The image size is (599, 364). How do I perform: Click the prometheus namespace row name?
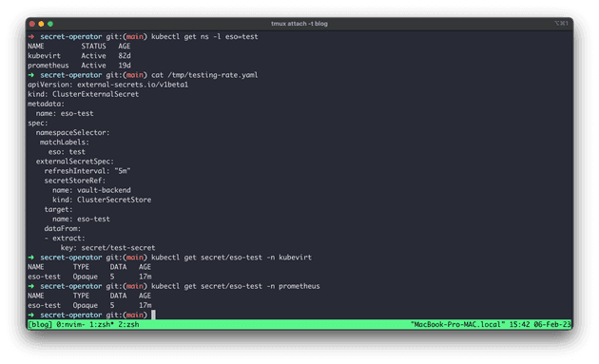tap(48, 66)
